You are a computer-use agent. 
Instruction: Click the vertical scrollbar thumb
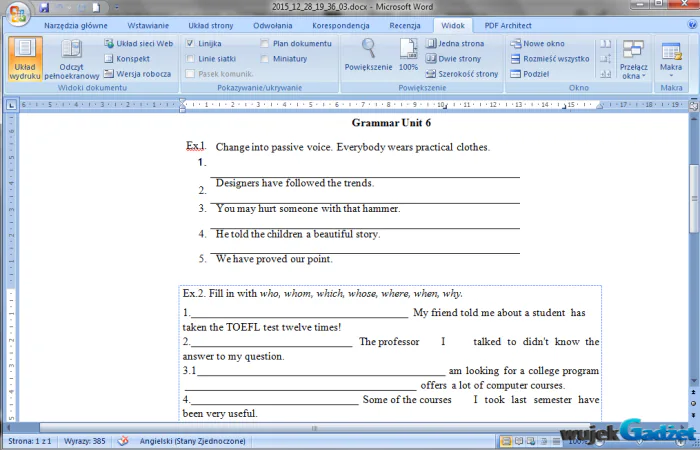point(693,198)
